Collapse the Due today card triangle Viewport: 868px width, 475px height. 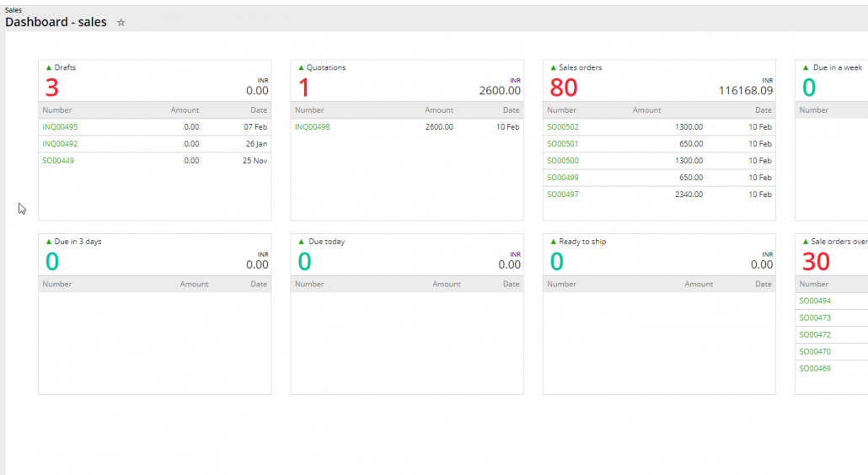301,242
